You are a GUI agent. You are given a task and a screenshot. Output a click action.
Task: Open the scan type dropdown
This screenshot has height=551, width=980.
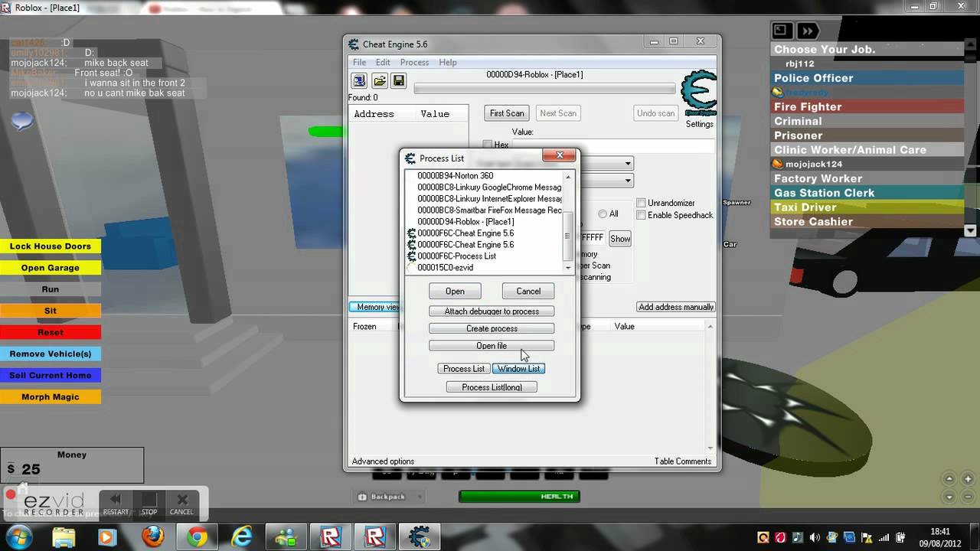[628, 163]
